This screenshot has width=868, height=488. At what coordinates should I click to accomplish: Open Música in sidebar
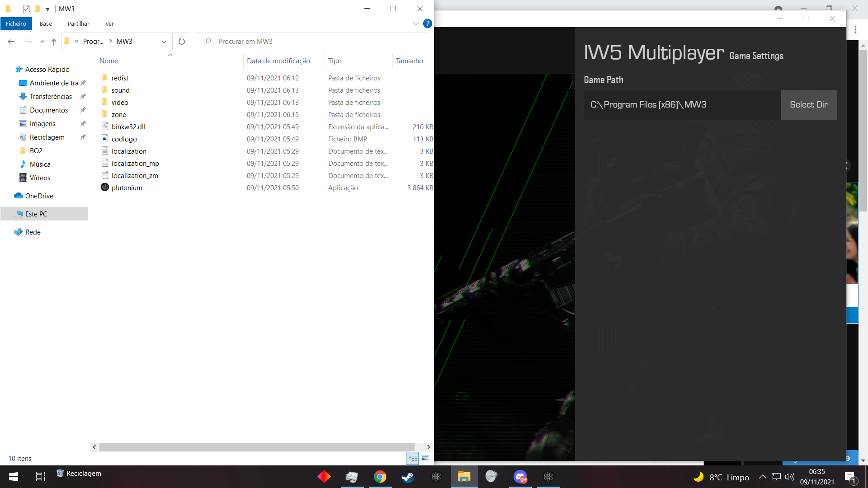[40, 164]
